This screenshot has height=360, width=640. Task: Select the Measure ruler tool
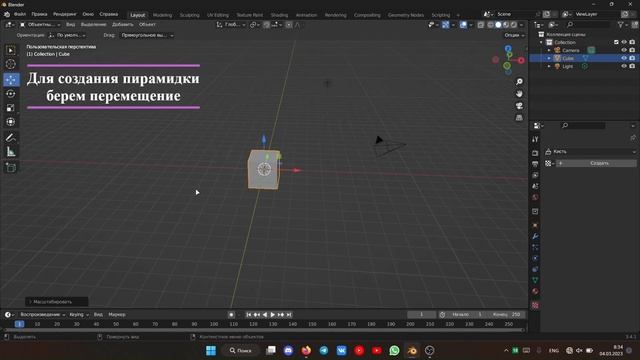[x=11, y=152]
